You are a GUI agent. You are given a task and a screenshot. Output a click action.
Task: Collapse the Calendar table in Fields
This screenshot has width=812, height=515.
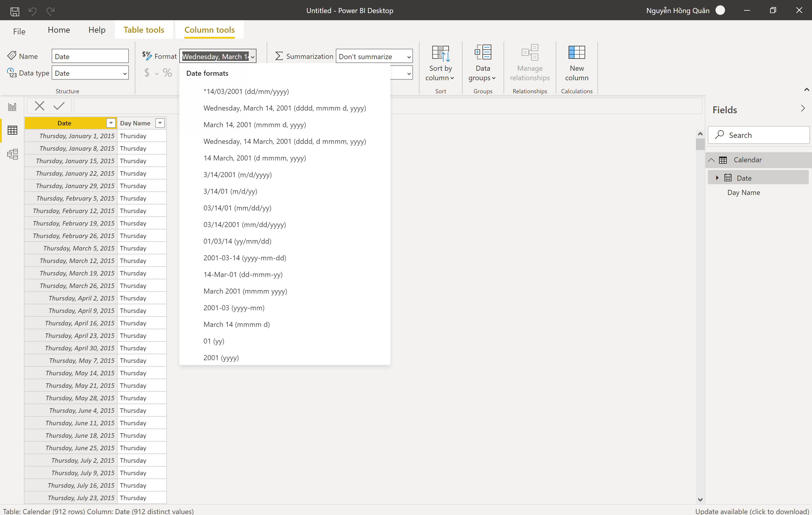click(711, 160)
